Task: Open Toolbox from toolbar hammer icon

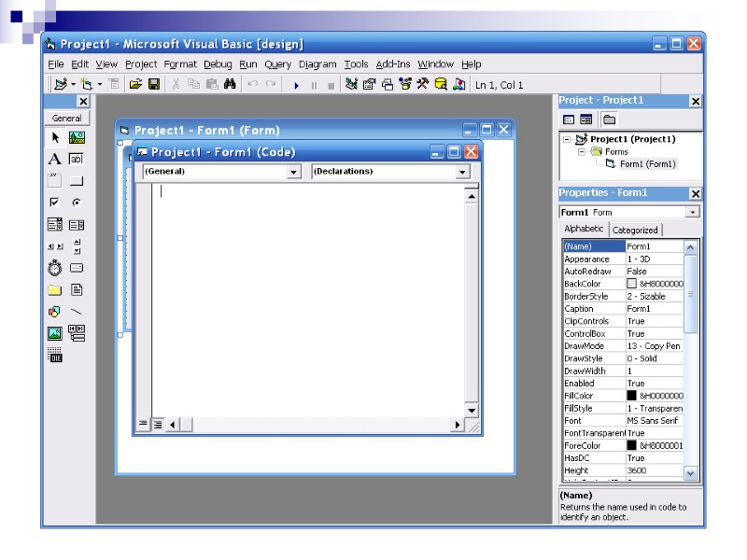Action: (x=423, y=84)
